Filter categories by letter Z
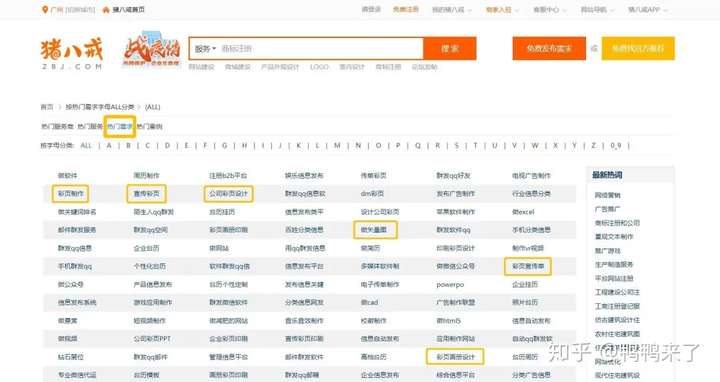Image resolution: width=720 pixels, height=382 pixels. (x=593, y=146)
